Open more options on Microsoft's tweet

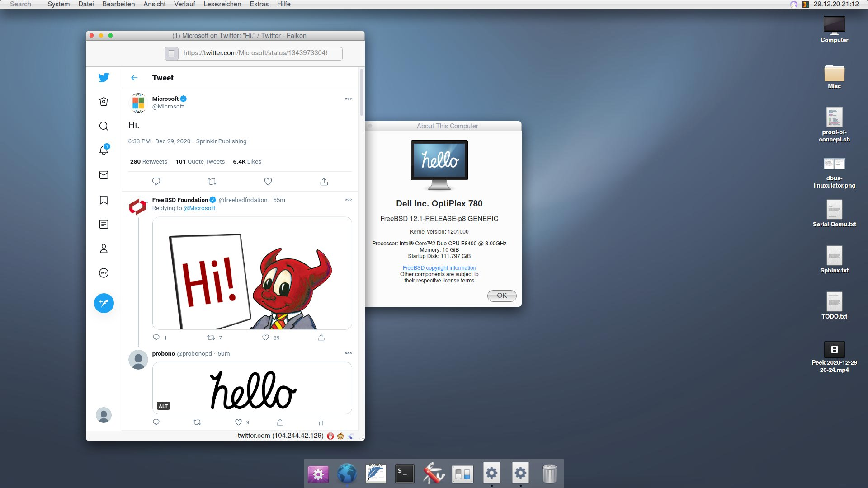348,99
